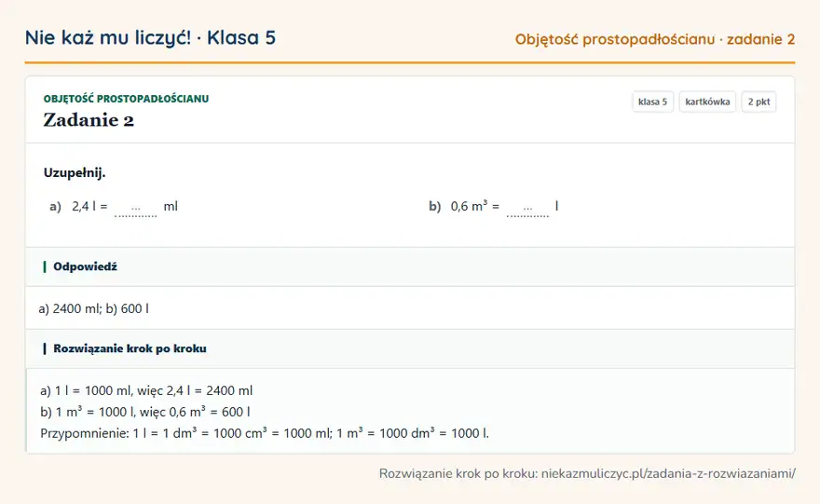Click solution line 'b) 1 m³ = 1000 l, więc 0,6 m³ = 600 l'

point(145,412)
